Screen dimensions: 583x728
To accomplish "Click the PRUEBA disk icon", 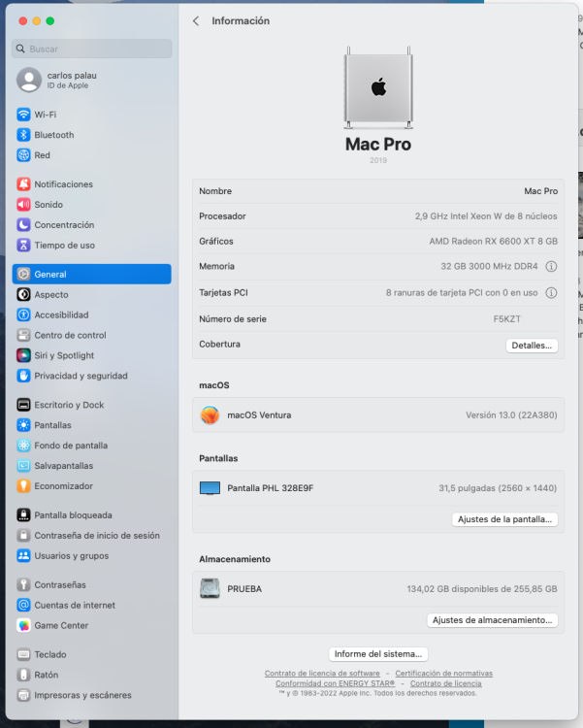I will (210, 589).
